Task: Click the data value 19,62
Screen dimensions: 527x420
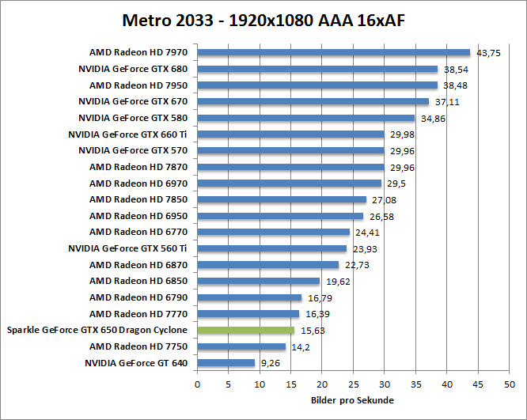Action: [338, 282]
